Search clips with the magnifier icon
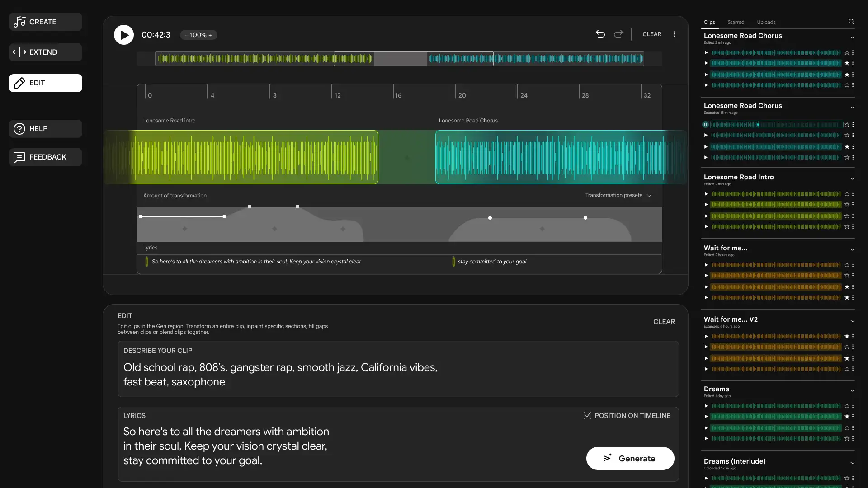868x488 pixels. (x=851, y=22)
